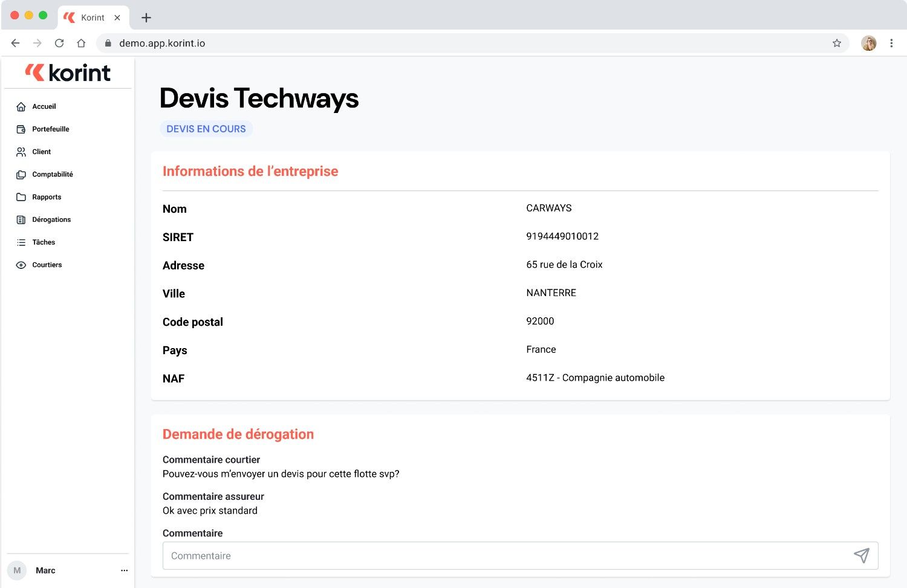Click the Nom field label
This screenshot has width=907, height=588.
click(175, 209)
